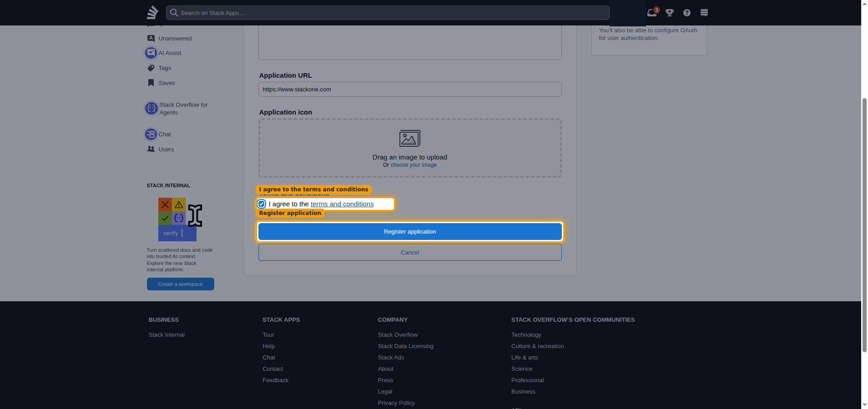Screen dimensions: 868x409
Task: Uncheck the terms and conditions checkbox
Action: coord(262,204)
